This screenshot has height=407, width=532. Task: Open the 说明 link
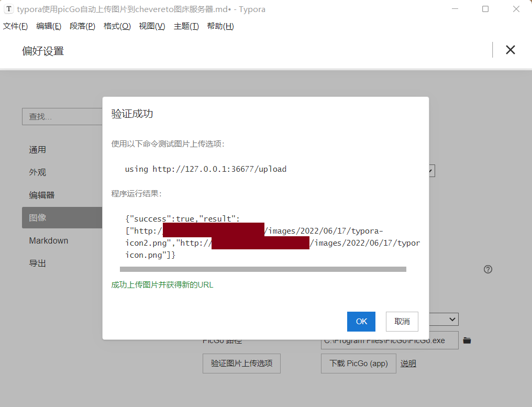click(x=408, y=363)
